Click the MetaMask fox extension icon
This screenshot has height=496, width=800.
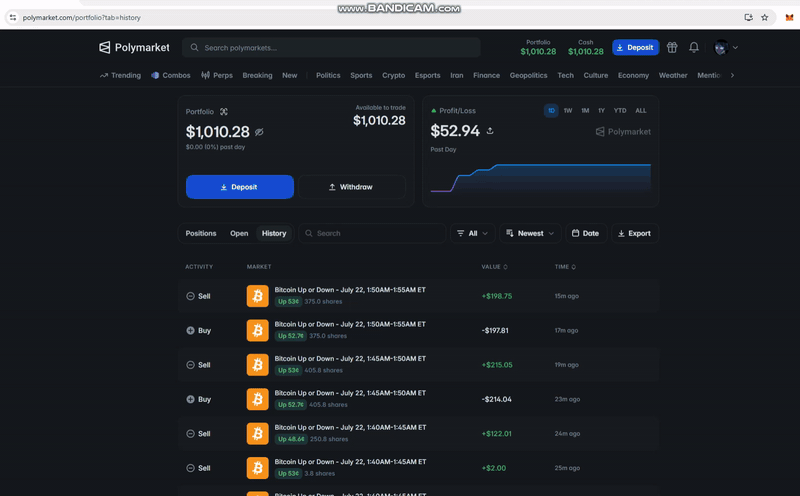pos(789,17)
